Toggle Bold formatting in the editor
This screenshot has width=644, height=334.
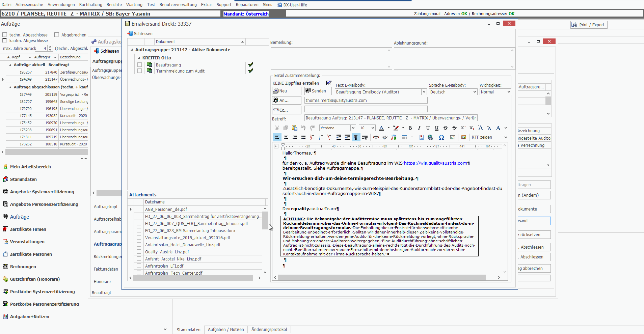tap(410, 128)
